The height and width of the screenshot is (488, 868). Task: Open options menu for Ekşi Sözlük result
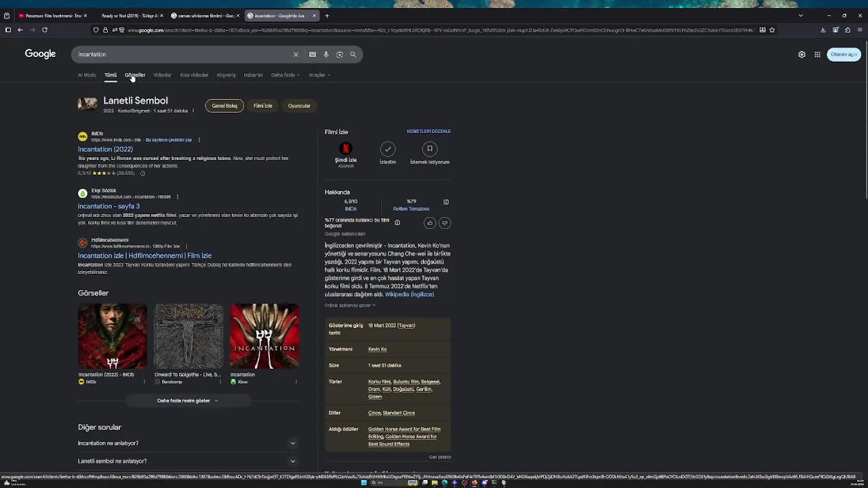pos(177,197)
